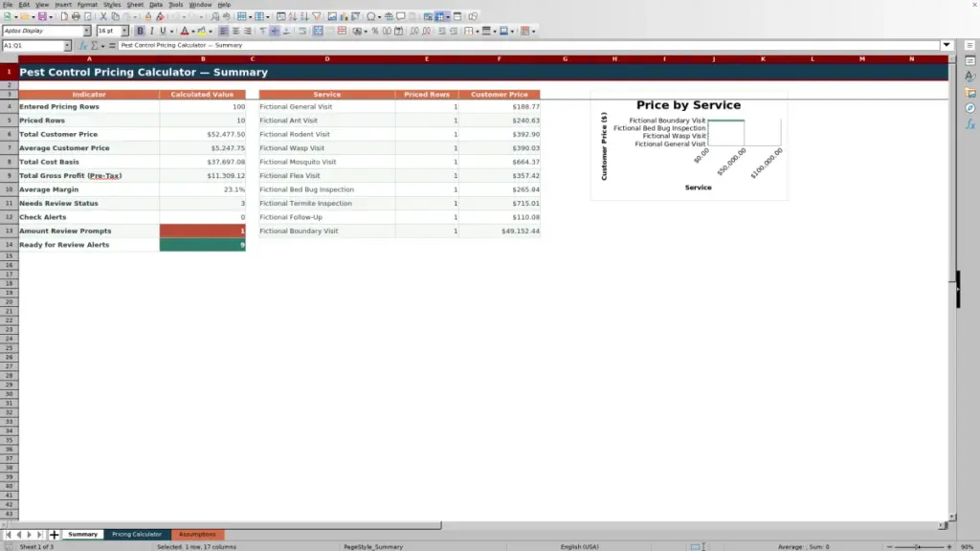980x551 pixels.
Task: Open the Tools menu
Action: point(176,5)
